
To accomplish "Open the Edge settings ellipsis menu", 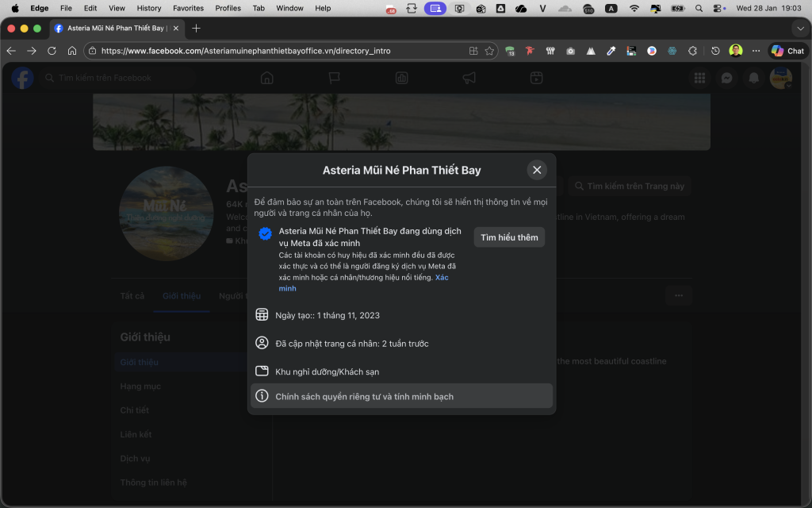I will [756, 51].
